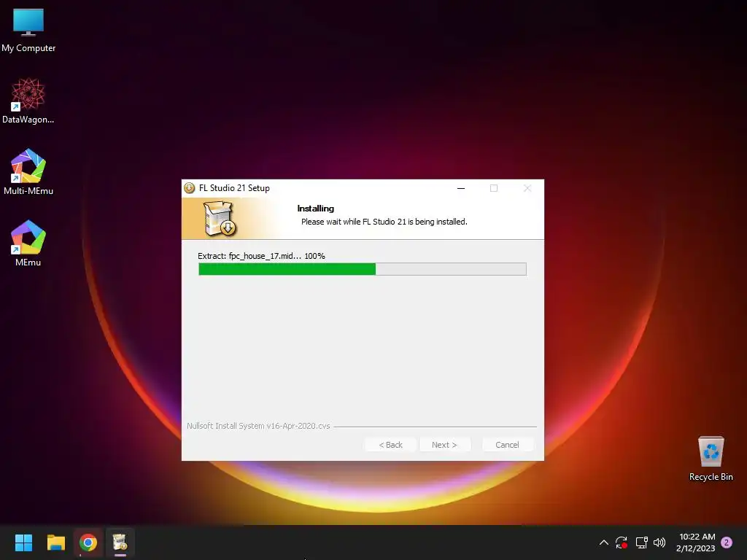Click the Back button in the installer
This screenshot has height=560, width=747.
tap(391, 445)
